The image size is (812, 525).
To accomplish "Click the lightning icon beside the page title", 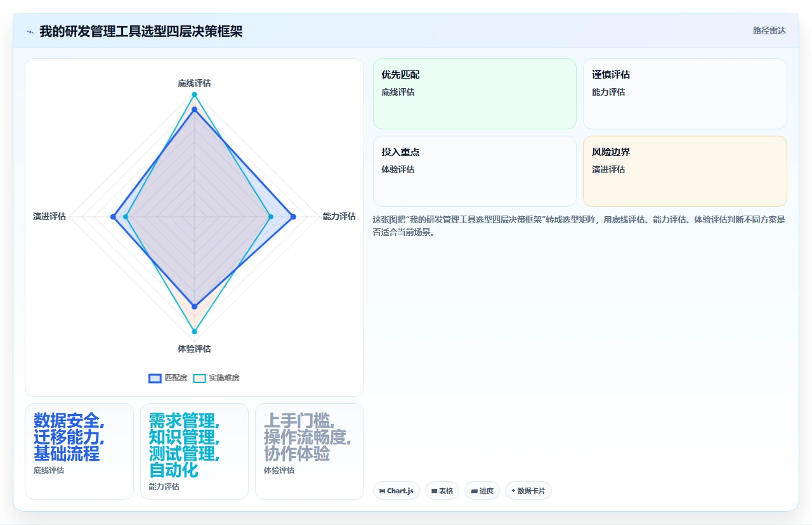I will pyautogui.click(x=30, y=32).
